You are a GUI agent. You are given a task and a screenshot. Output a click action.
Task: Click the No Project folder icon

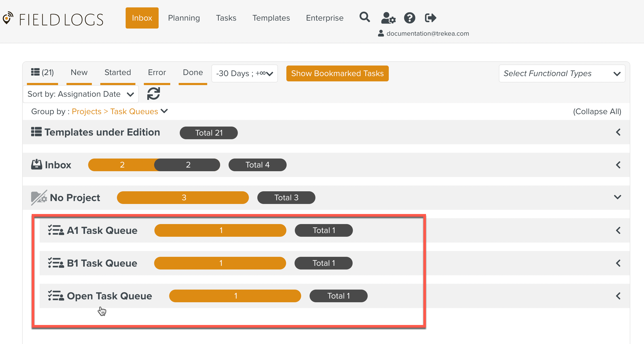pyautogui.click(x=39, y=197)
